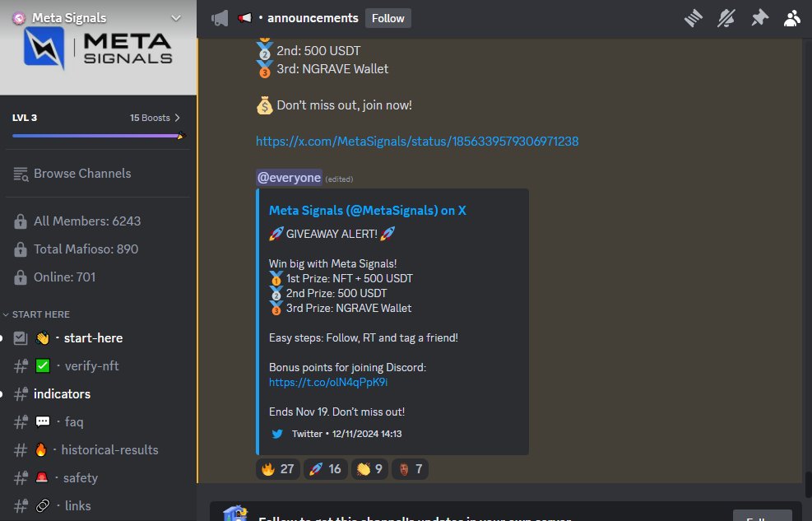This screenshot has width=812, height=521.
Task: Click text "3rd: NGRAVE Wallet"
Action: tap(332, 69)
